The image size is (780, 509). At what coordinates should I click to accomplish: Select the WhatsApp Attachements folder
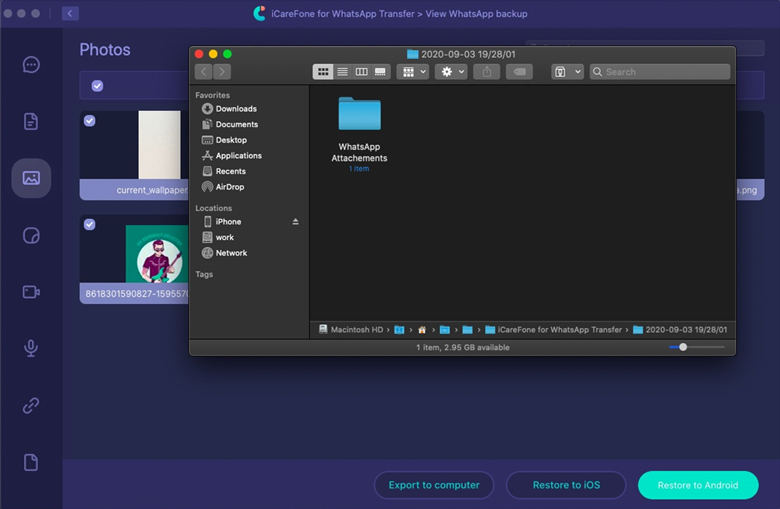coord(360,134)
